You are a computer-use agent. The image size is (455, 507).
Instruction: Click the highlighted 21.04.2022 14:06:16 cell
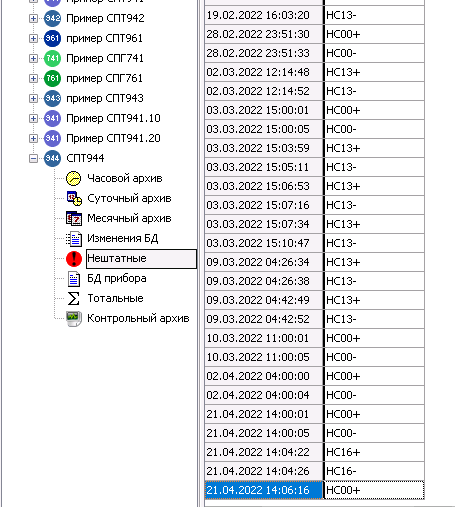coord(264,490)
